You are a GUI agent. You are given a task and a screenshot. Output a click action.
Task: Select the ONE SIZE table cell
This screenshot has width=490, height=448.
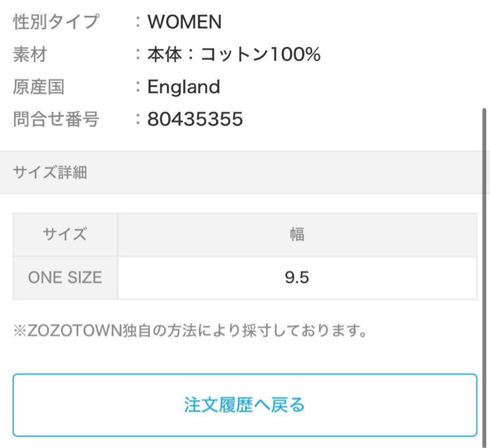pyautogui.click(x=65, y=278)
